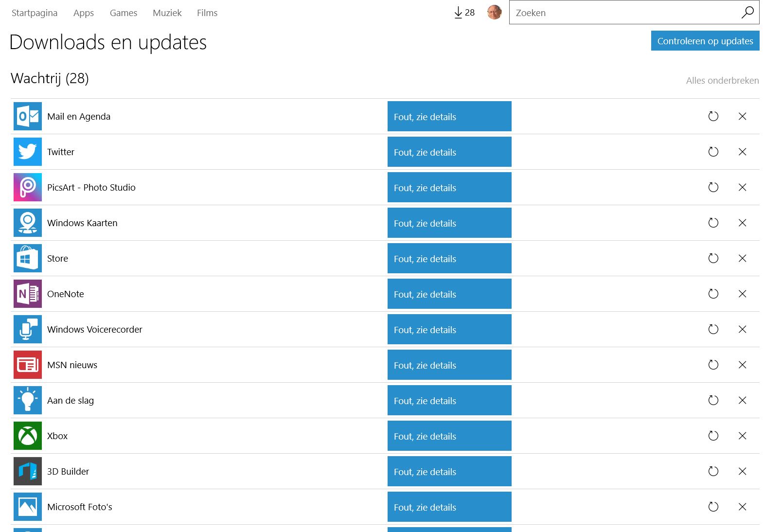View error details for Windows Kaarten
This screenshot has height=532, width=764.
pos(449,223)
